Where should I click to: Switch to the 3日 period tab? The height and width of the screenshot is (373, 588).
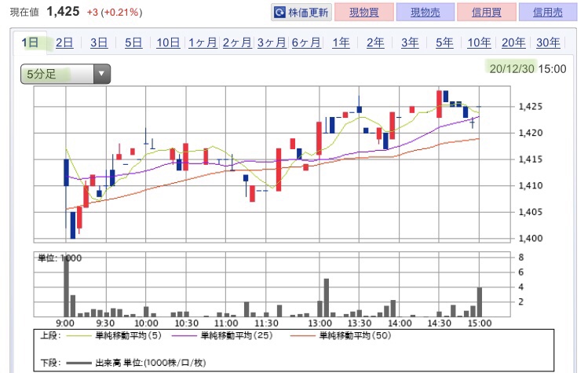(99, 42)
